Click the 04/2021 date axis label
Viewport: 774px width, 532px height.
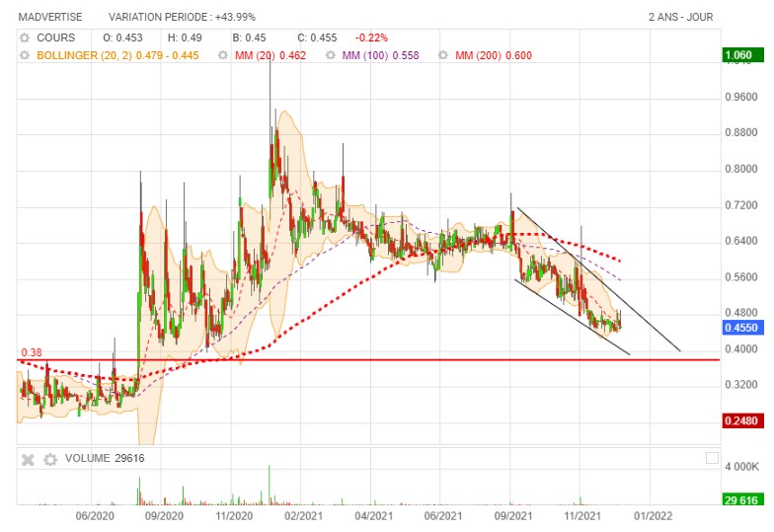point(373,516)
